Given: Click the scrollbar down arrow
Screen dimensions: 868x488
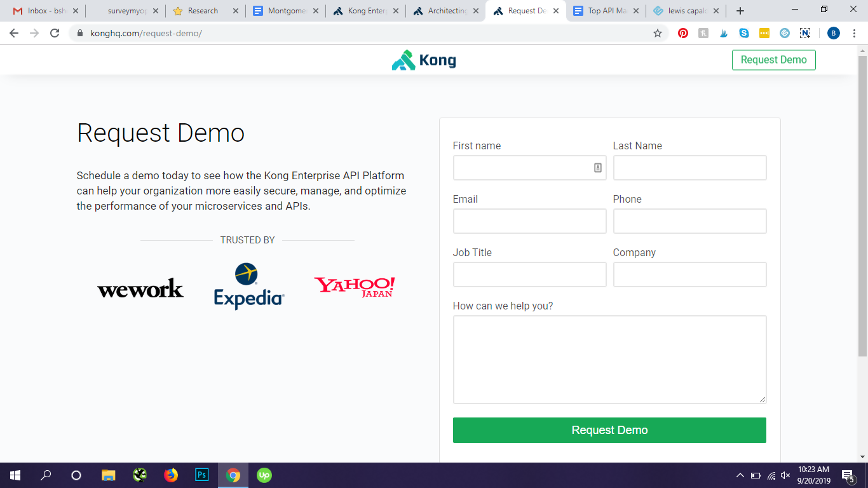Looking at the screenshot, I should point(862,456).
